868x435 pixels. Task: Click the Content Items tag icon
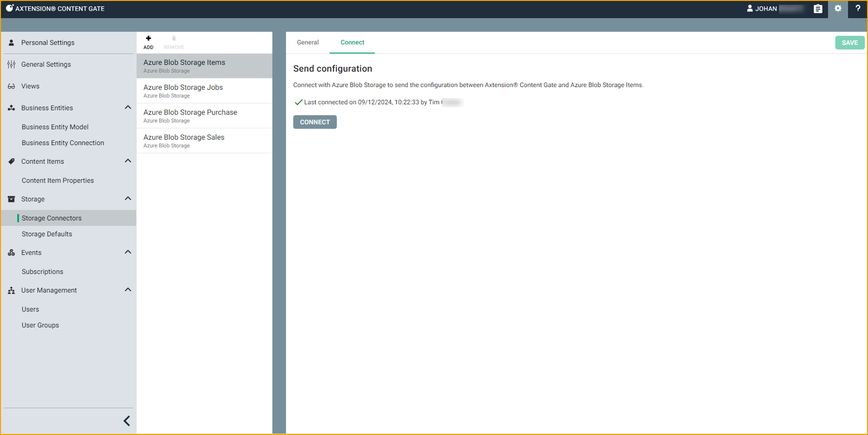(x=12, y=162)
